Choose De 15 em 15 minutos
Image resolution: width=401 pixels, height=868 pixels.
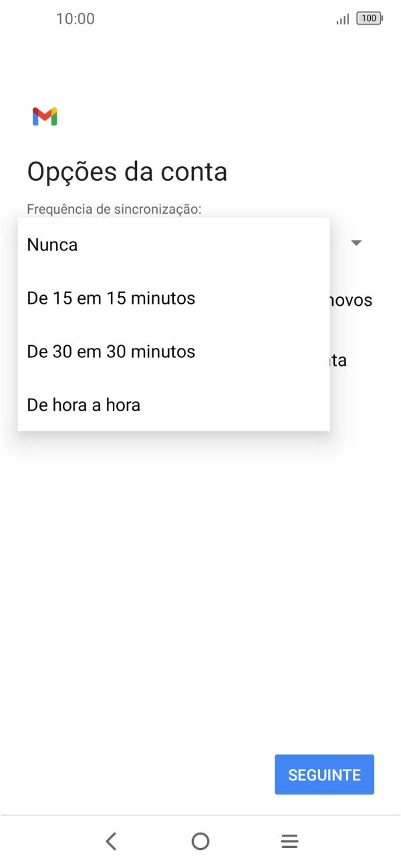(x=110, y=298)
